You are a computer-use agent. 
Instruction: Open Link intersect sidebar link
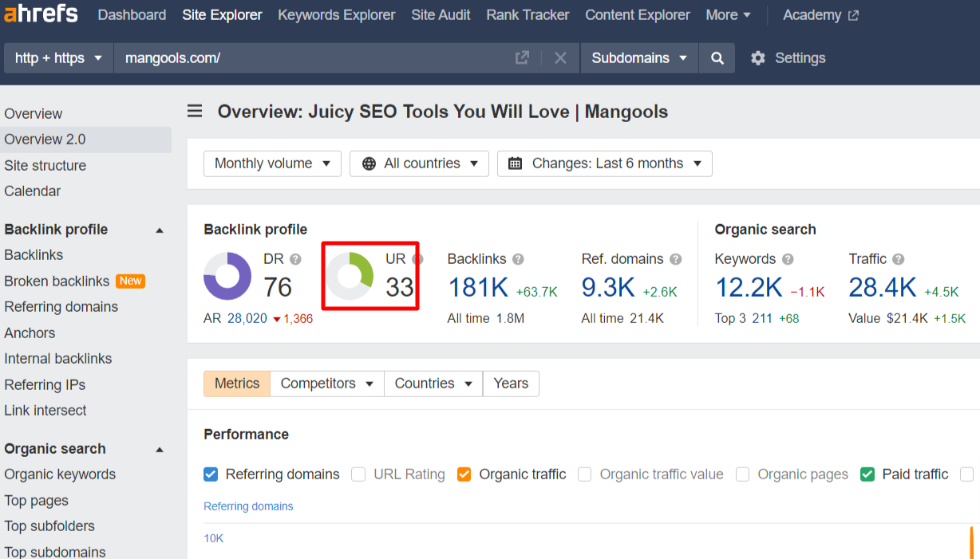[x=45, y=411]
